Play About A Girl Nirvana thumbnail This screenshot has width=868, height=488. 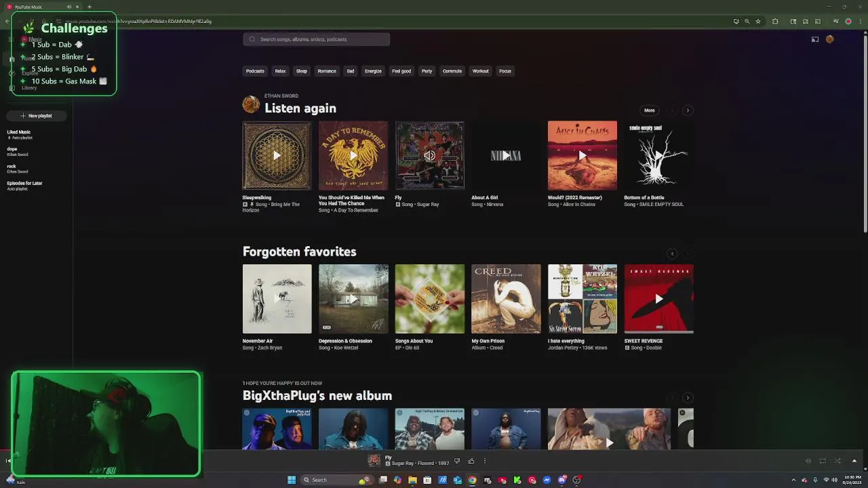[506, 156]
